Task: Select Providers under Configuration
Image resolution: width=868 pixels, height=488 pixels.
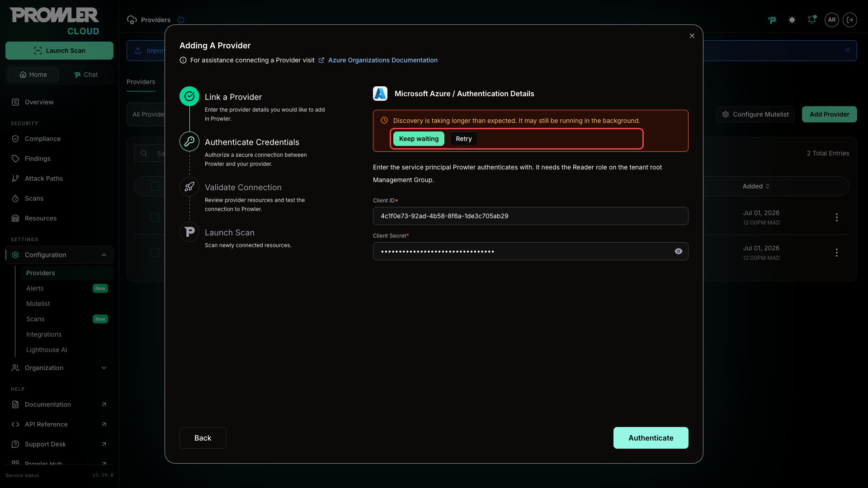Action: 67,273
